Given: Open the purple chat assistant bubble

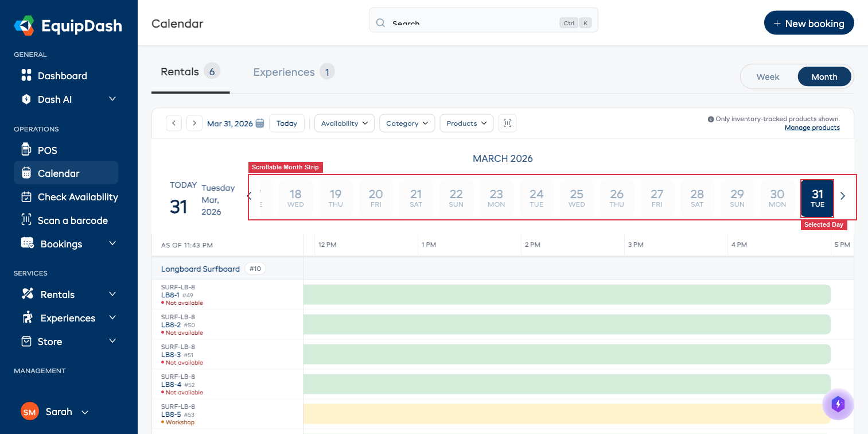Looking at the screenshot, I should (x=838, y=404).
